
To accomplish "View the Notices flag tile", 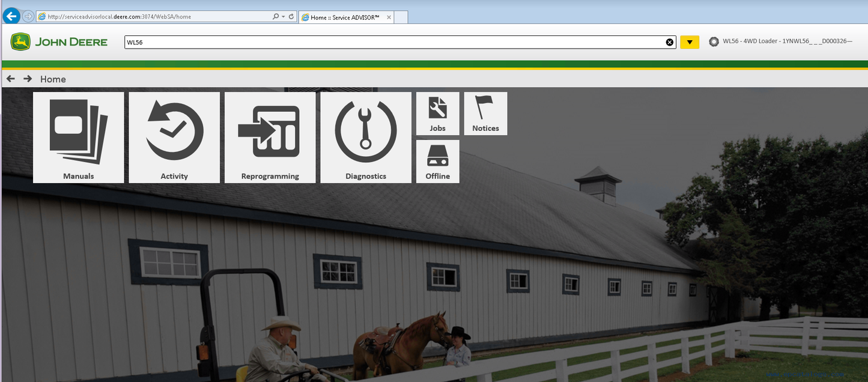I will pyautogui.click(x=485, y=114).
